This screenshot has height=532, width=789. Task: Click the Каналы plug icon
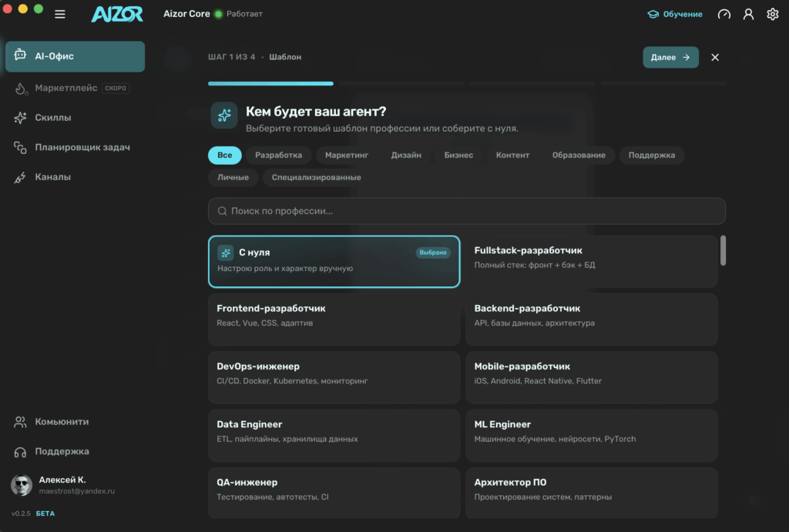point(20,177)
